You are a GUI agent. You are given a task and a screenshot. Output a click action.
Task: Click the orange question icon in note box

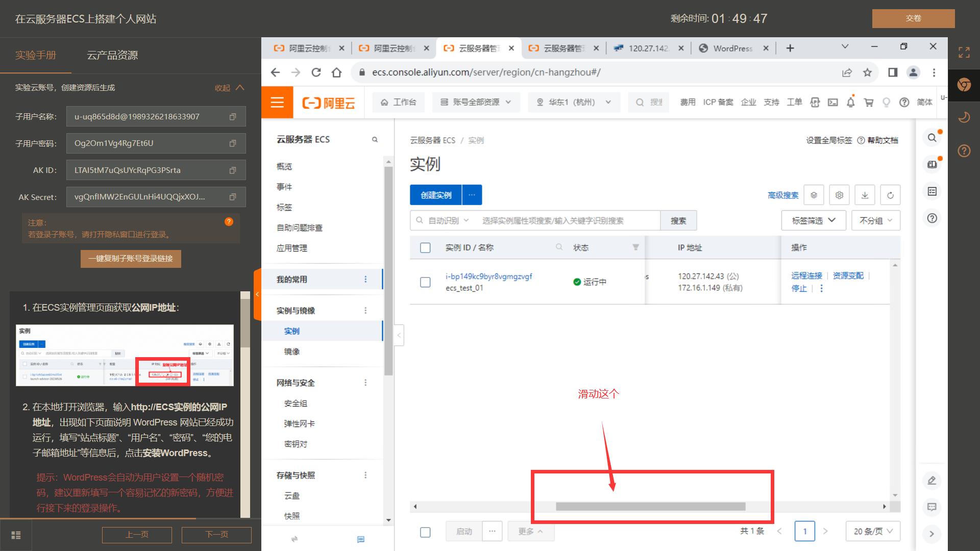(x=229, y=222)
